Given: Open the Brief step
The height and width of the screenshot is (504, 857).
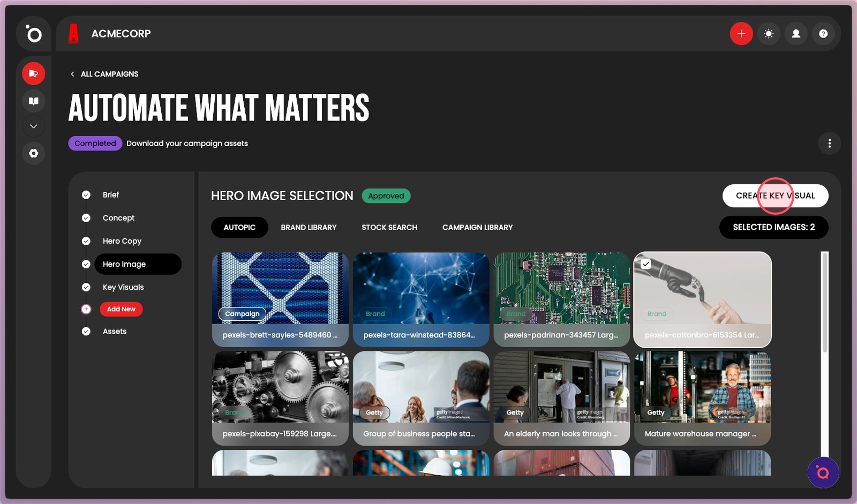Looking at the screenshot, I should pos(111,195).
